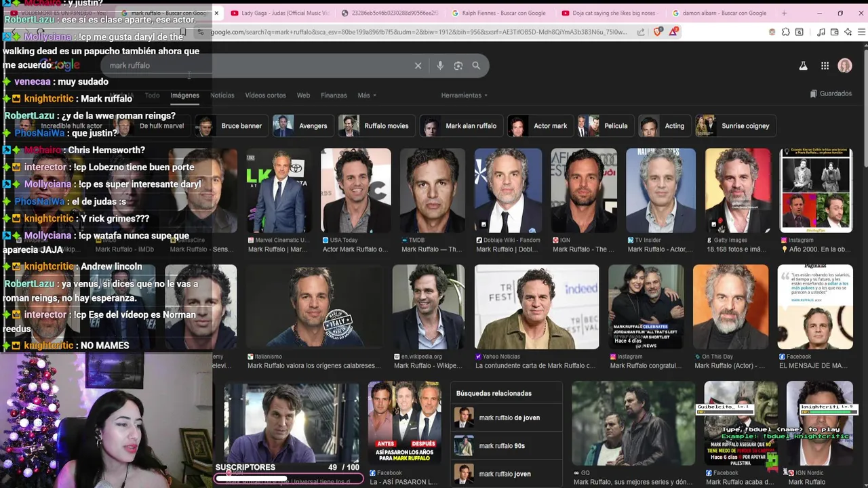
Task: Click the Brave Rewards triangle icon
Action: [673, 32]
